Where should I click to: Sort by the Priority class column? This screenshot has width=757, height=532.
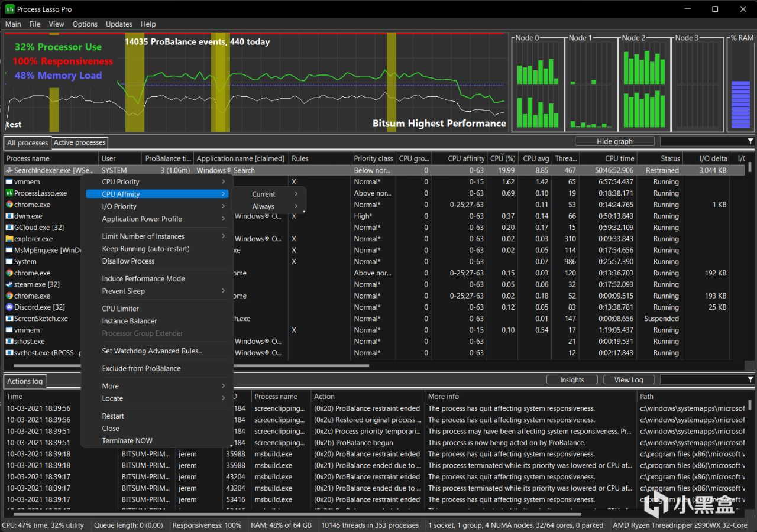coord(373,158)
